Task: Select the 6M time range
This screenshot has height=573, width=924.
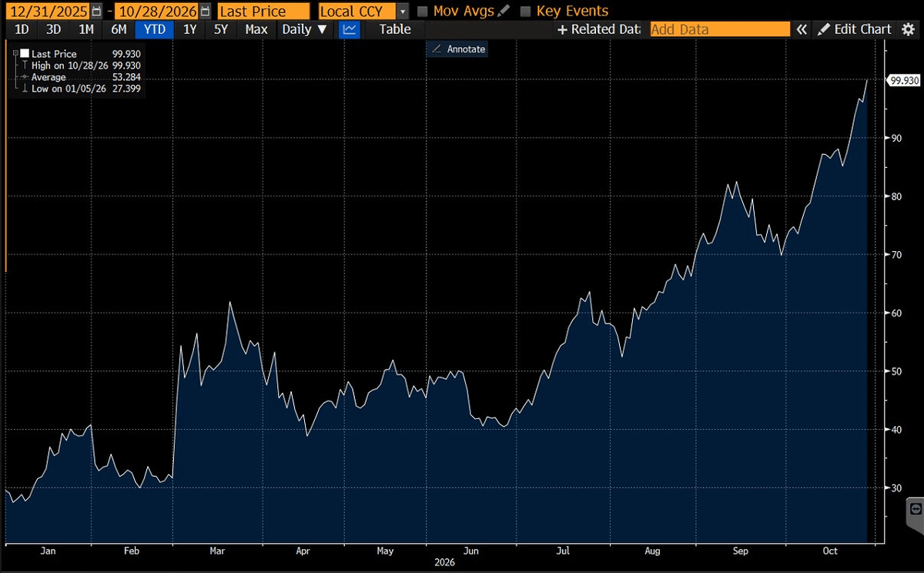Action: coord(119,29)
